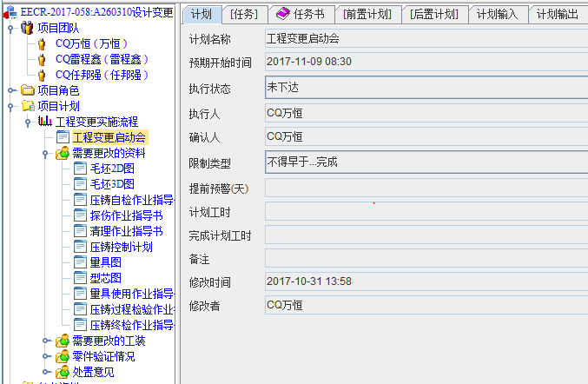Click the document icon beside 压铸过程检验作业
The image size is (588, 384).
80,309
